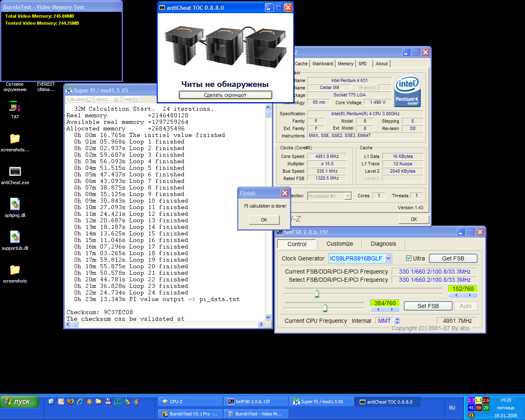
Task: Click the RU language indicator
Action: (x=452, y=408)
